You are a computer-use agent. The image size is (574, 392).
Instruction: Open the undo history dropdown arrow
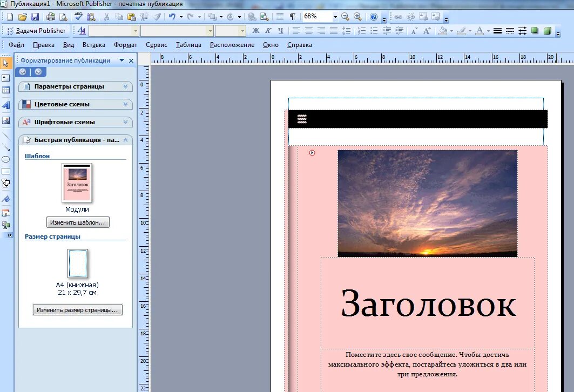click(x=181, y=17)
